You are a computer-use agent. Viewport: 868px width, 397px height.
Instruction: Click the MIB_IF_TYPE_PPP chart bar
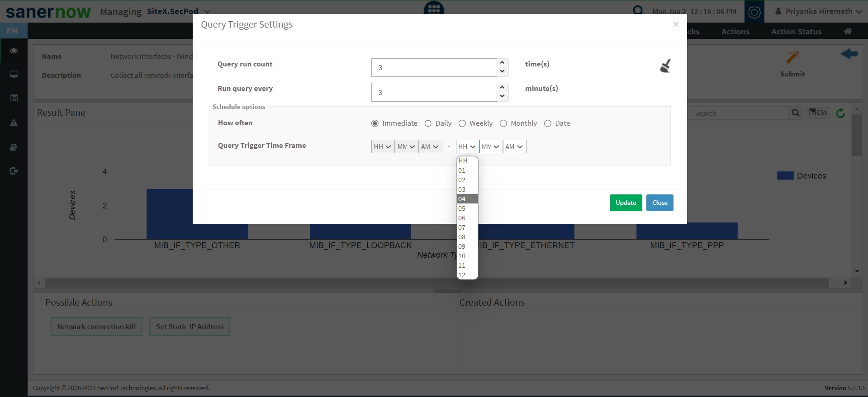pos(687,231)
